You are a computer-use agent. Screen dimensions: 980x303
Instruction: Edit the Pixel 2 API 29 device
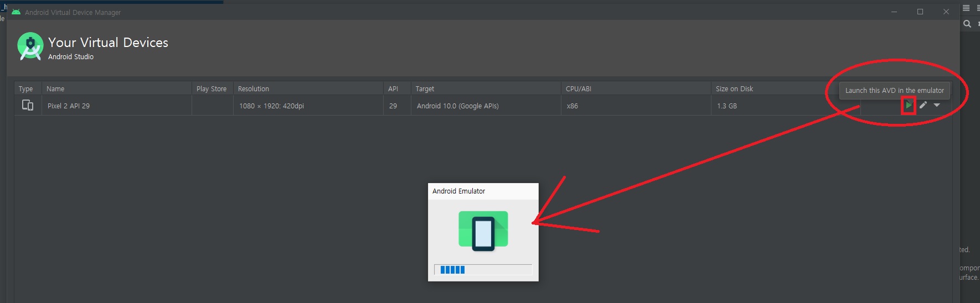[923, 105]
